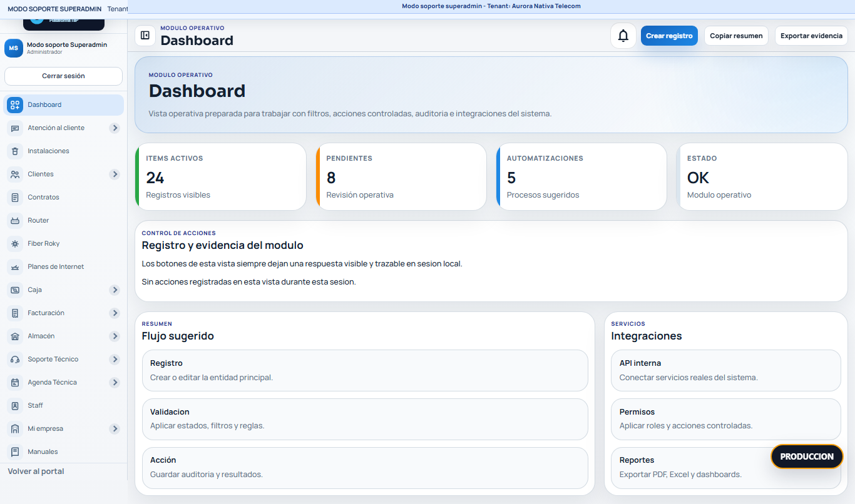Click the Agenda Técnica calendar icon
The height and width of the screenshot is (504, 855).
tap(15, 383)
